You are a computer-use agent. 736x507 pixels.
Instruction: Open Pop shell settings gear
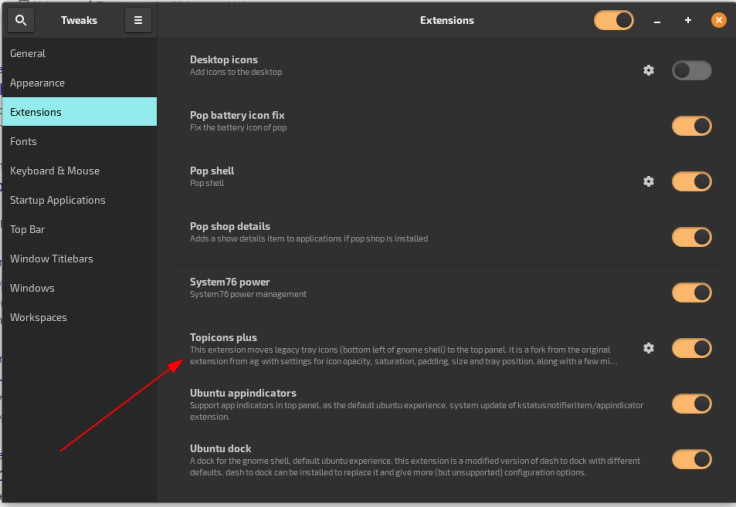[648, 181]
